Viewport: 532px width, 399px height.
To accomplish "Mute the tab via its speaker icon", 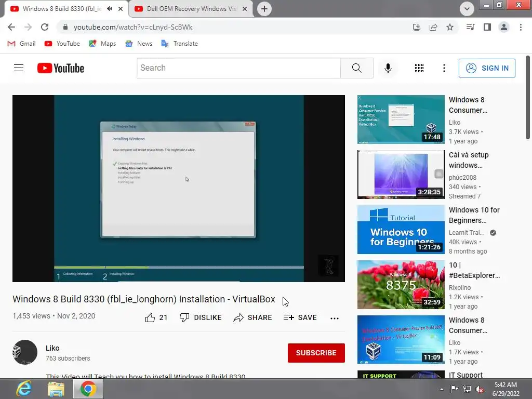I will pyautogui.click(x=109, y=9).
